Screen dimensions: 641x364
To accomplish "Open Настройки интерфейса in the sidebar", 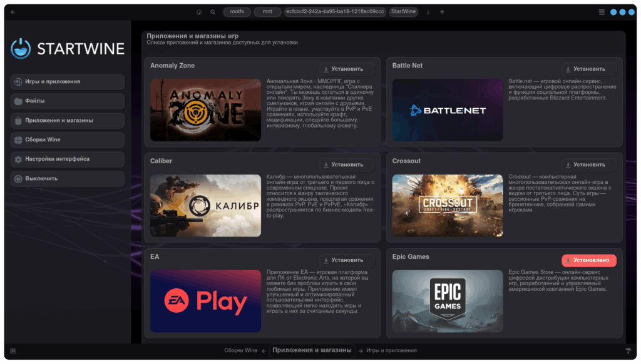I will tap(68, 159).
